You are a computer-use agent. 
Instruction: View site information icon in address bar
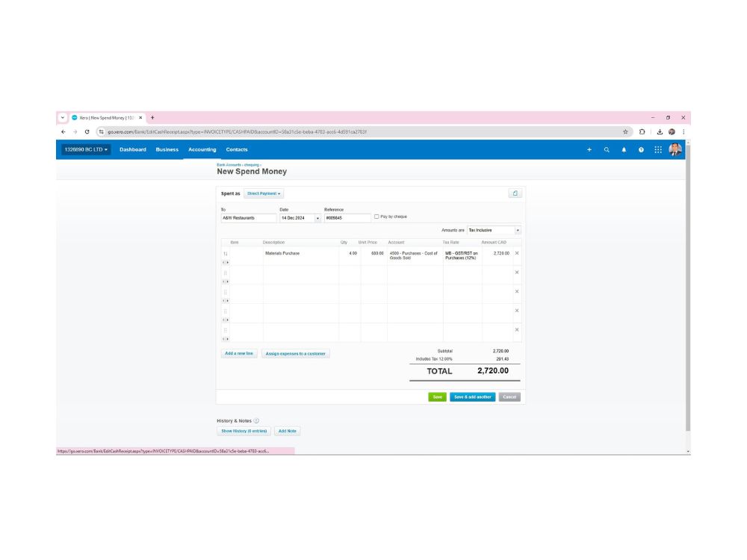101,132
